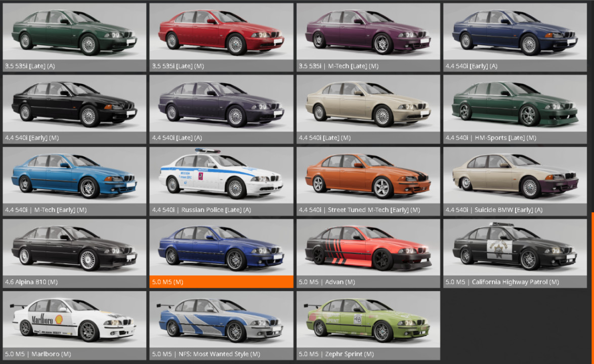Viewport: 594px width, 364px height.
Task: Select the light blue 4.4 540i M-Tech [Early] (M)
Action: (x=74, y=181)
